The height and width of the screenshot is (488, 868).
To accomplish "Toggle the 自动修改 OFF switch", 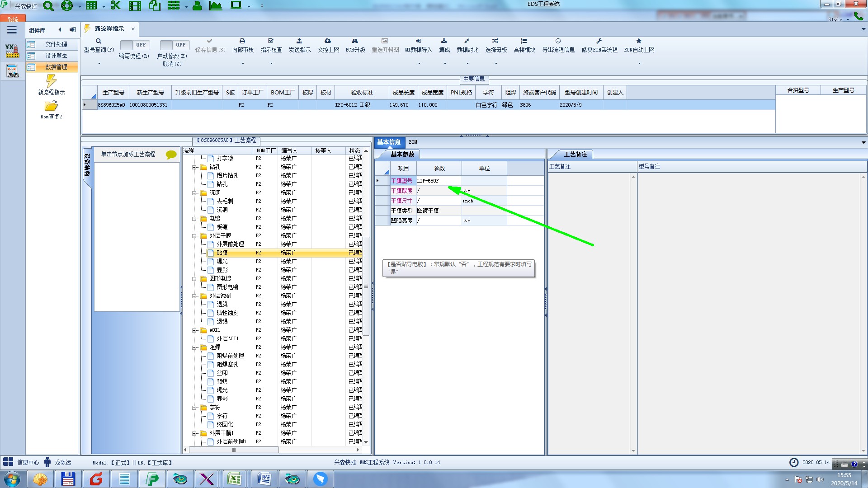I will 174,45.
